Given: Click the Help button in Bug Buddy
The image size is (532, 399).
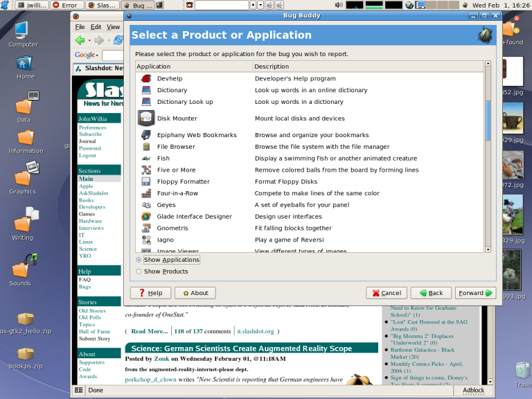Looking at the screenshot, I should [150, 293].
